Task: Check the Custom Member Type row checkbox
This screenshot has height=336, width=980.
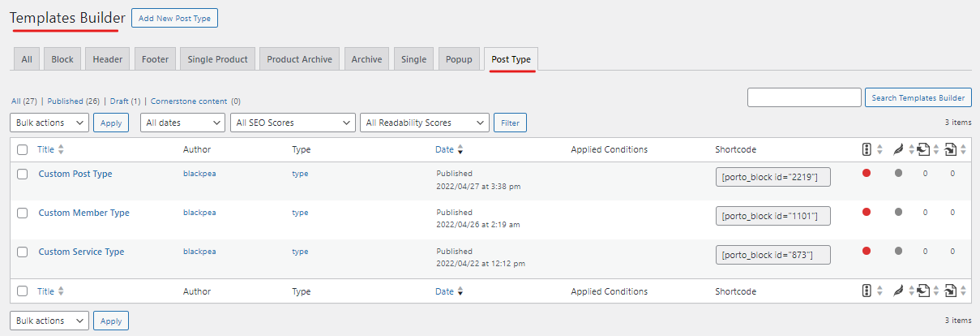Action: [x=22, y=213]
